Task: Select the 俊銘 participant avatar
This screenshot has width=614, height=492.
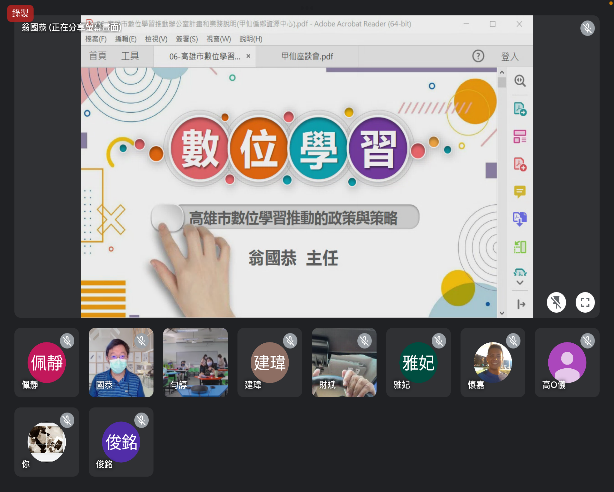Action: click(121, 442)
